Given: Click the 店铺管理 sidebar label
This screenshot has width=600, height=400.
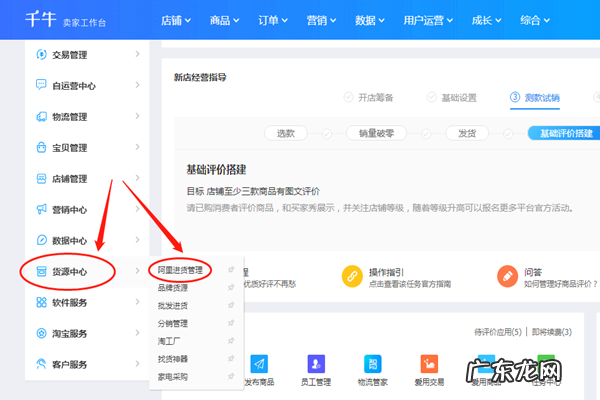Looking at the screenshot, I should [70, 179].
